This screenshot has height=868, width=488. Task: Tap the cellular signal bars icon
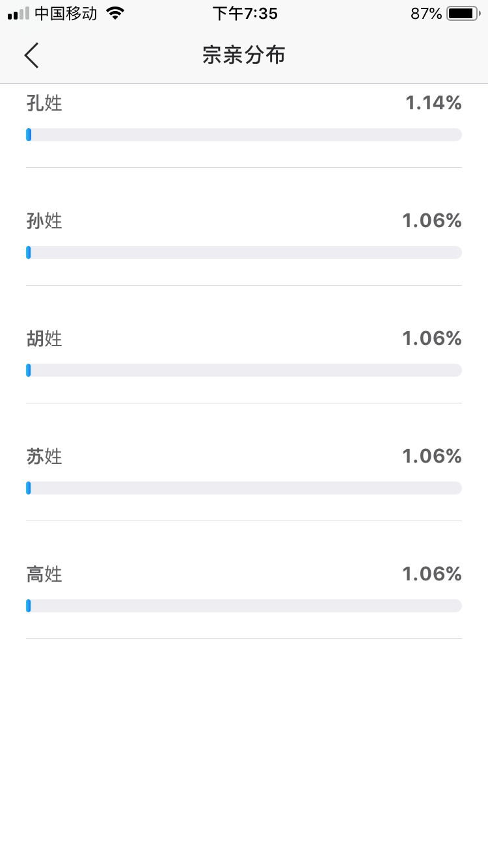tap(18, 13)
